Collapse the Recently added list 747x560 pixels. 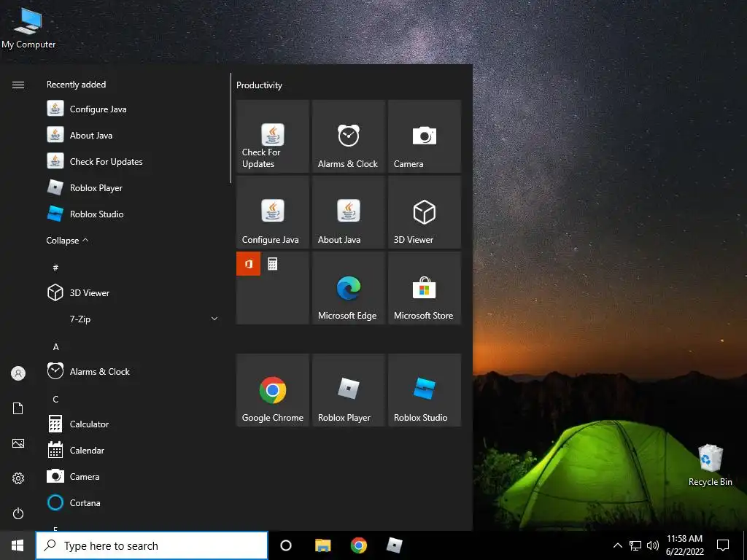[x=67, y=241]
